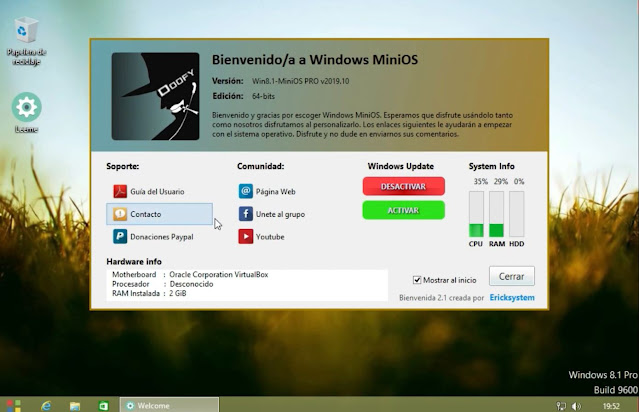Select the Welcome taskbar window button
This screenshot has width=639, height=412.
[169, 405]
